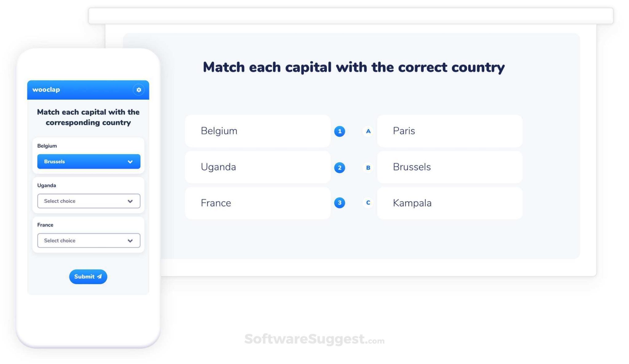Open the Select choice dropdown under France

click(88, 240)
